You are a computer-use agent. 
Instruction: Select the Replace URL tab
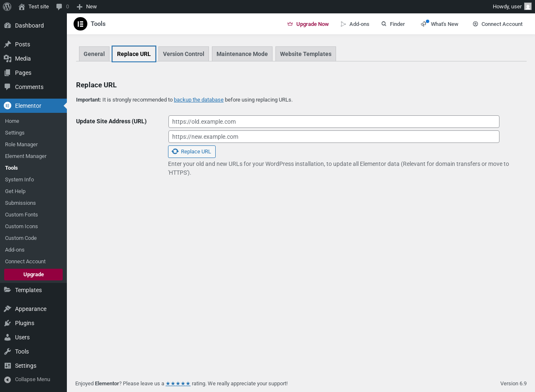coord(134,54)
